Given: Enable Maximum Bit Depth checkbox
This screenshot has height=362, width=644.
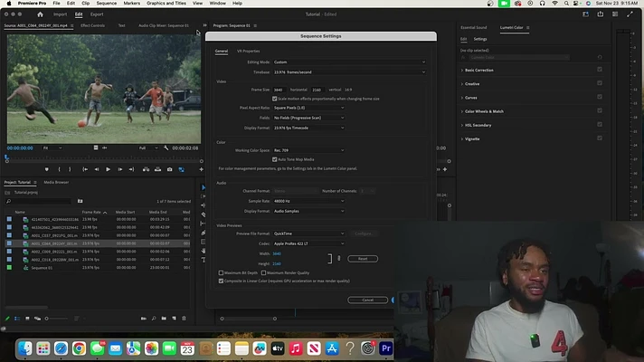Looking at the screenshot, I should (221, 272).
